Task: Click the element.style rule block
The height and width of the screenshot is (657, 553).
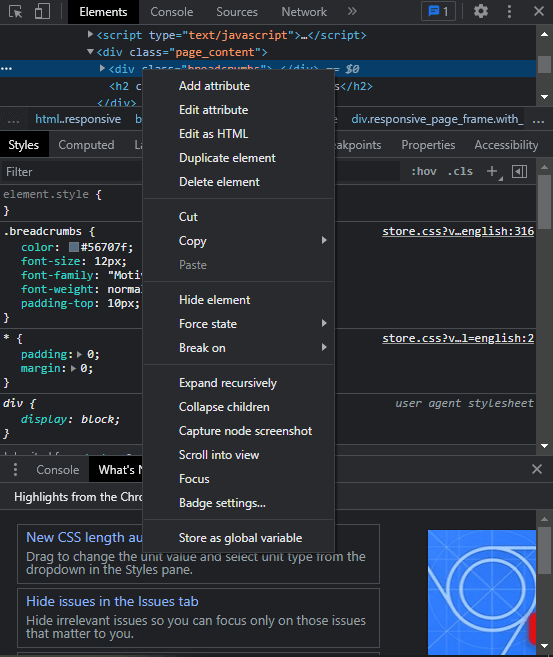Action: click(x=268, y=202)
